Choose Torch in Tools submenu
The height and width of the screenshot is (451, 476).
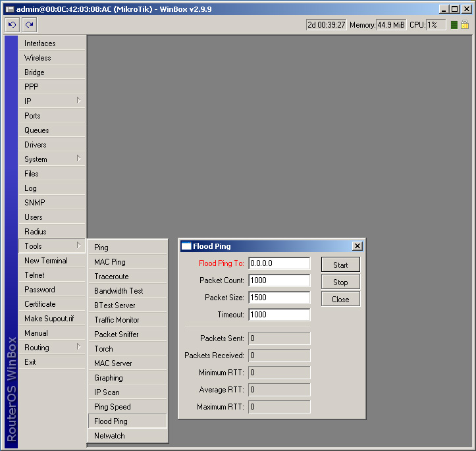click(x=128, y=349)
